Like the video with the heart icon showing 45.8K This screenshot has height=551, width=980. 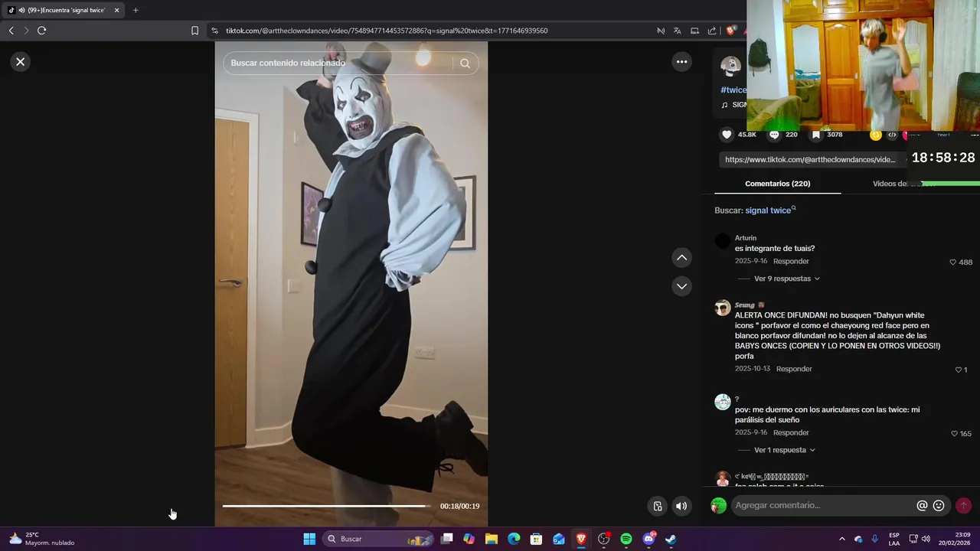tap(727, 135)
